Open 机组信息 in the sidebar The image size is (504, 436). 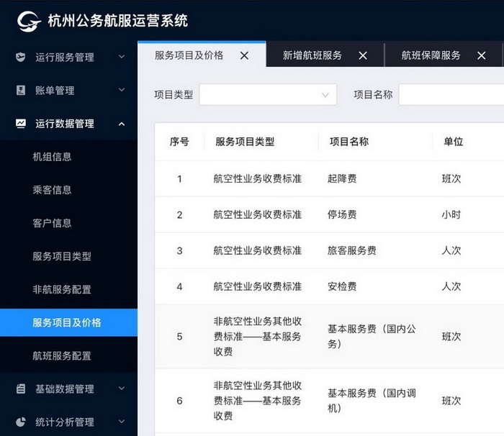click(52, 157)
